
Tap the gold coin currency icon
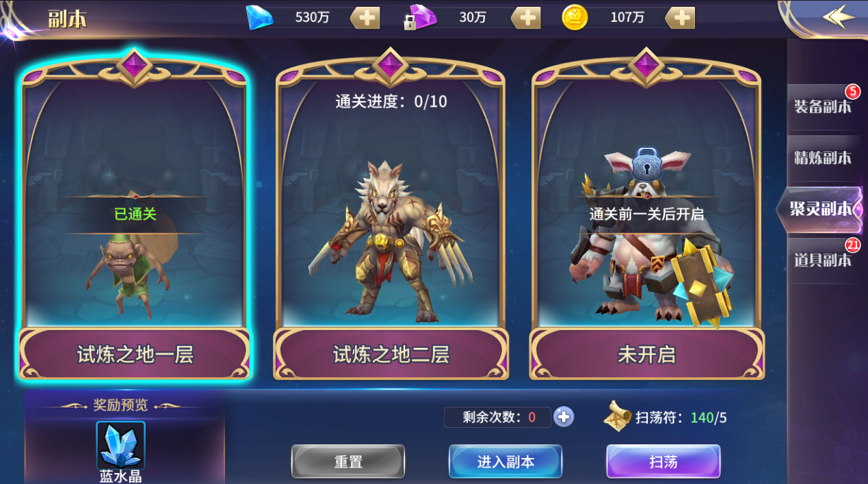tap(575, 18)
